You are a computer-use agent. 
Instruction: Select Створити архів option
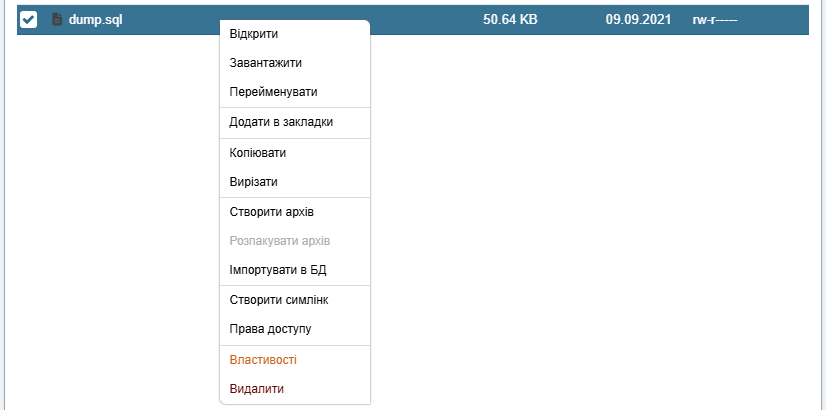273,212
